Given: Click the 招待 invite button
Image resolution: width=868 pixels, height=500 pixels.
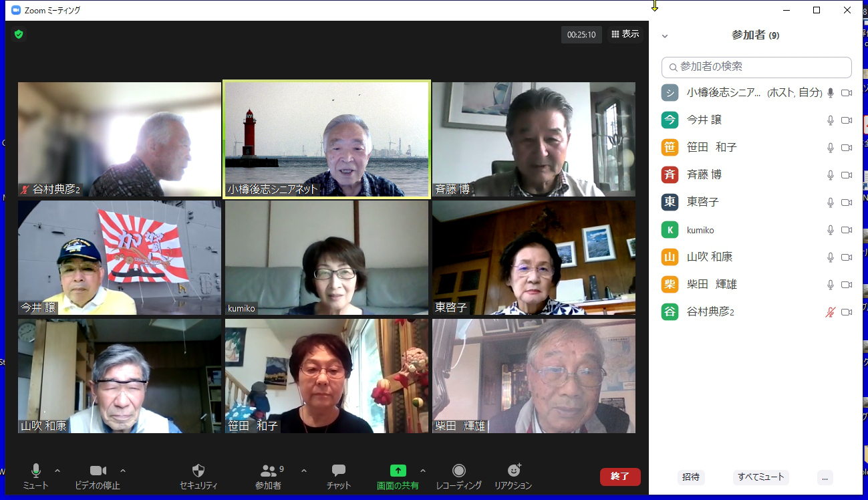Looking at the screenshot, I should [691, 477].
